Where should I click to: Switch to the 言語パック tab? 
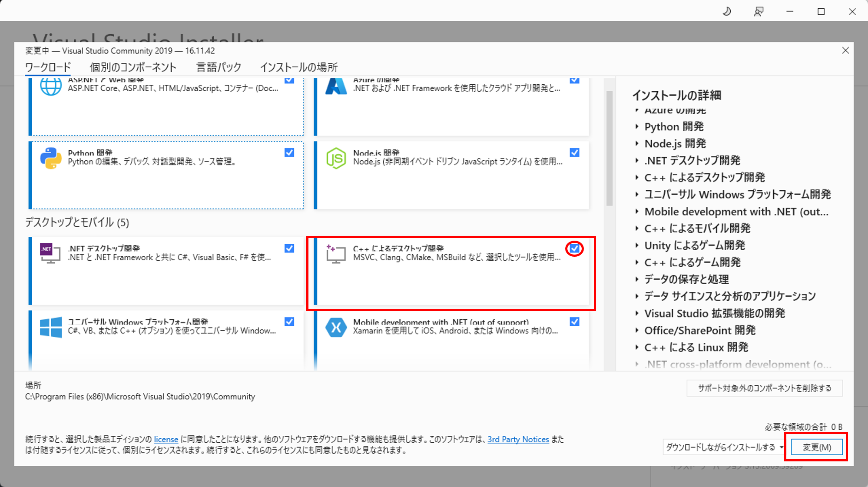(219, 67)
